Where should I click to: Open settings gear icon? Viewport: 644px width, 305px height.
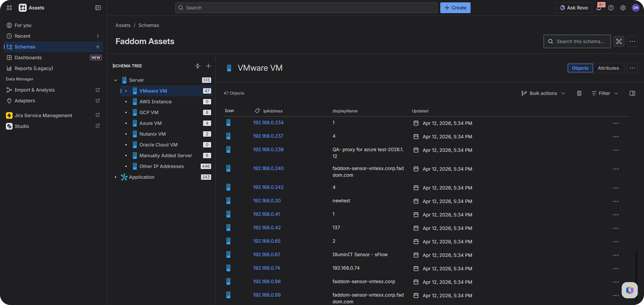click(x=623, y=8)
